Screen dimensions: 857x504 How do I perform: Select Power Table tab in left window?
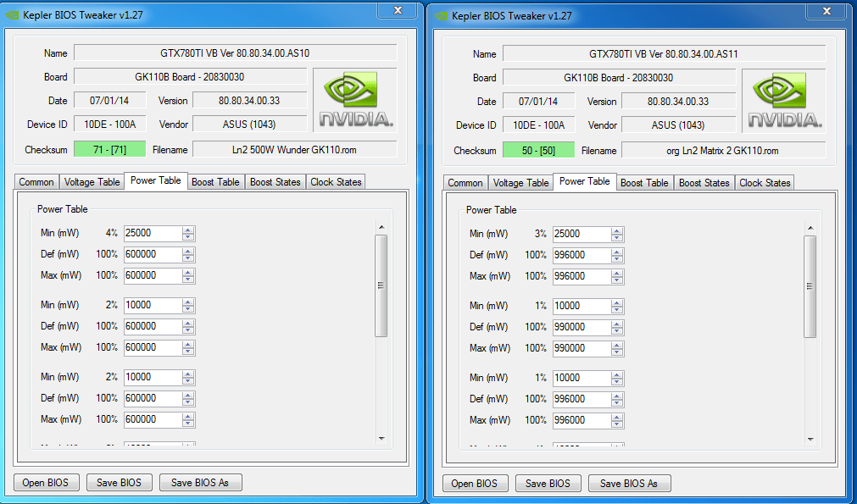pos(156,180)
